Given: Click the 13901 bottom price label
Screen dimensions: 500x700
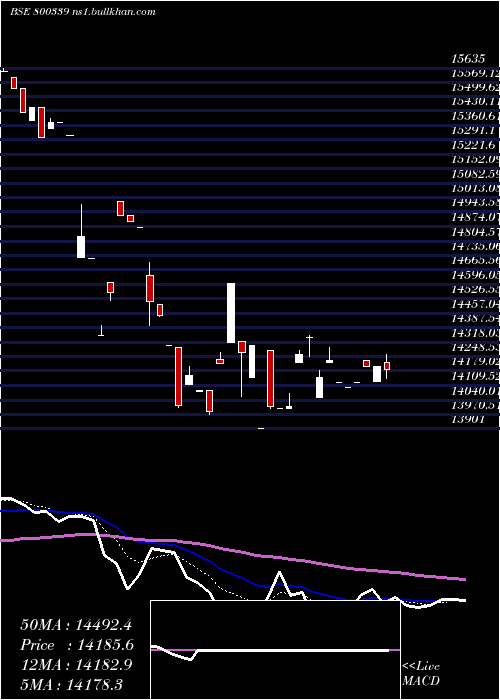Looking at the screenshot, I should (x=467, y=419).
